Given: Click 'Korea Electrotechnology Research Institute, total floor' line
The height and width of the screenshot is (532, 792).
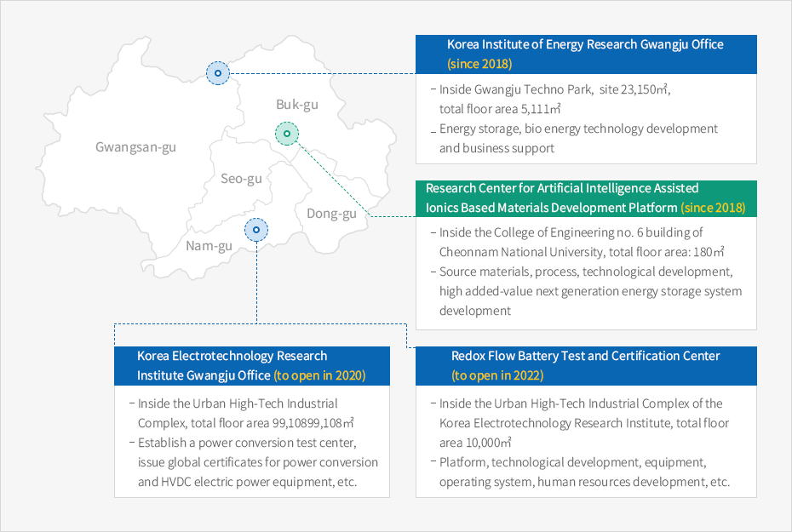Looking at the screenshot, I should pos(584,423).
